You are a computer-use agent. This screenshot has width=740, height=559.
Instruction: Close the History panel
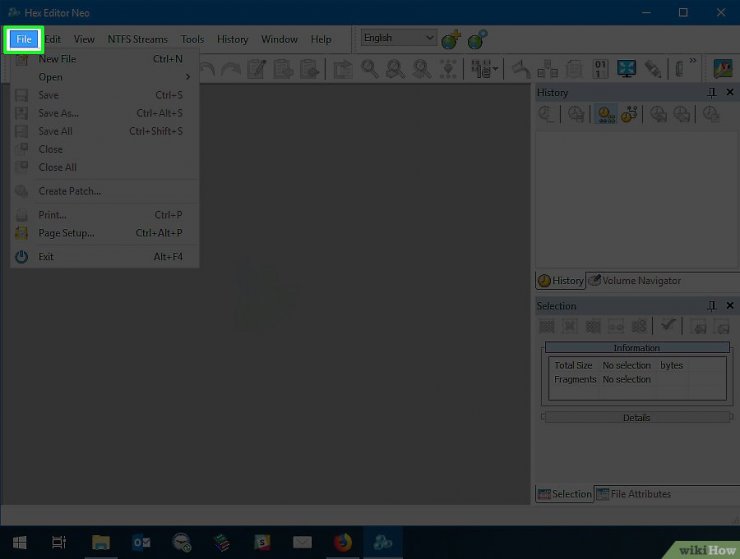(x=730, y=92)
